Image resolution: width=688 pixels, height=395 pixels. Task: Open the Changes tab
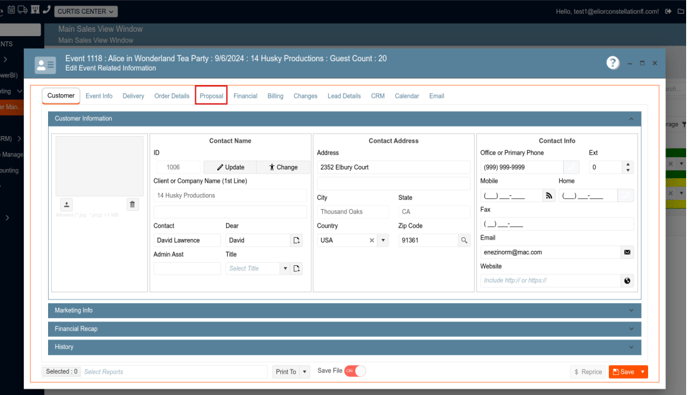(x=305, y=96)
